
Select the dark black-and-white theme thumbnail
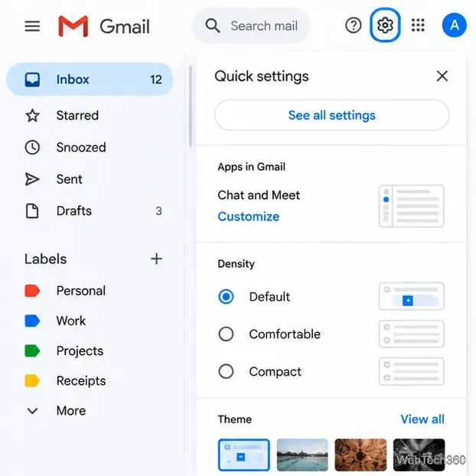[x=419, y=455]
